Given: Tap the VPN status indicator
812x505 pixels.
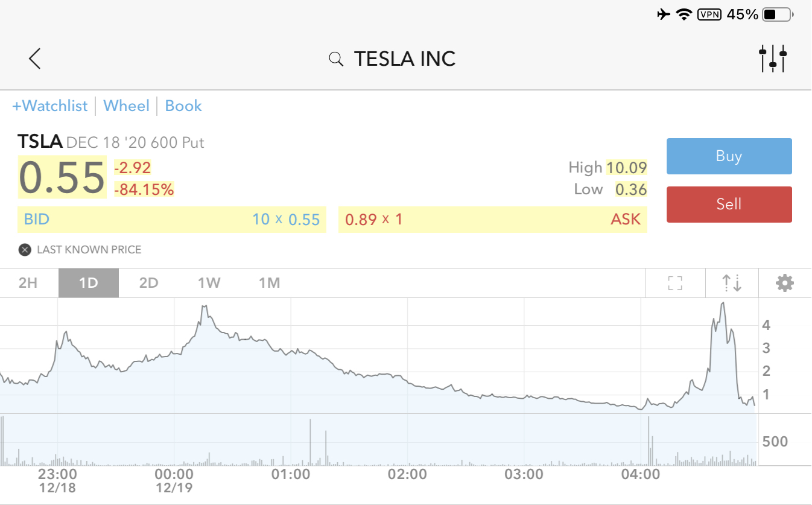Looking at the screenshot, I should (x=709, y=14).
